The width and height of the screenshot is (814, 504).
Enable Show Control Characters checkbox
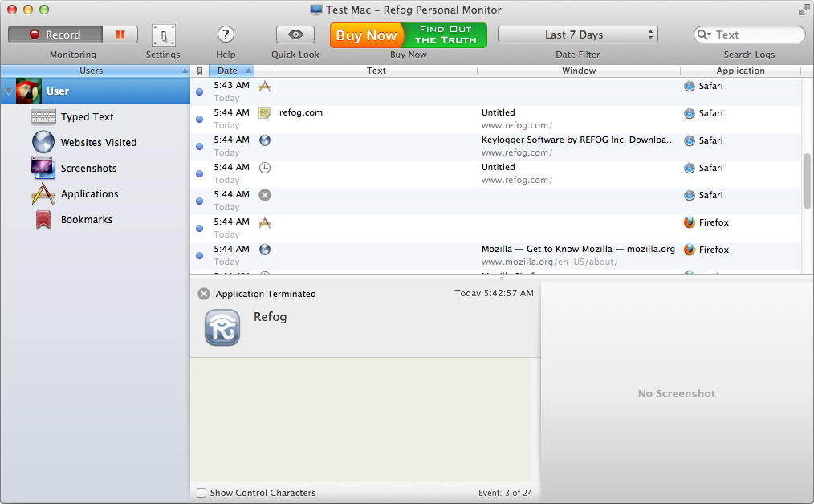tap(201, 493)
